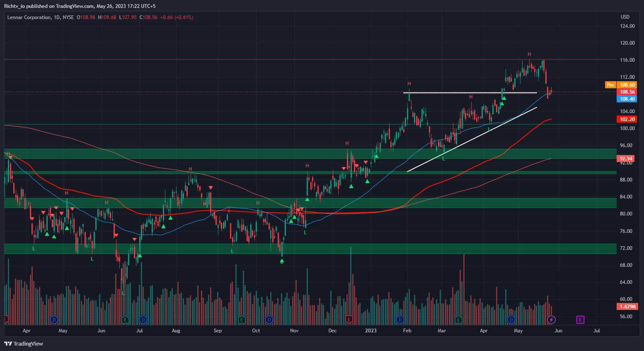Viewport: 644px width, 351px height.
Task: Click the dividend D marker in late January 2023
Action: 400,320
